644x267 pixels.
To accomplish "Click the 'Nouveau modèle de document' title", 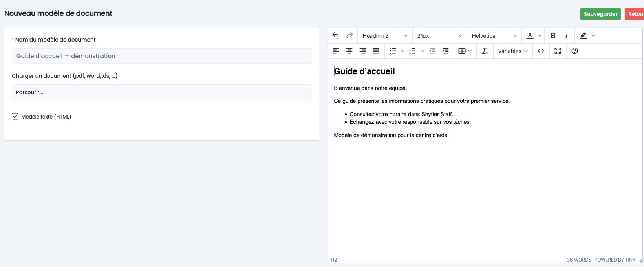I will (x=58, y=13).
